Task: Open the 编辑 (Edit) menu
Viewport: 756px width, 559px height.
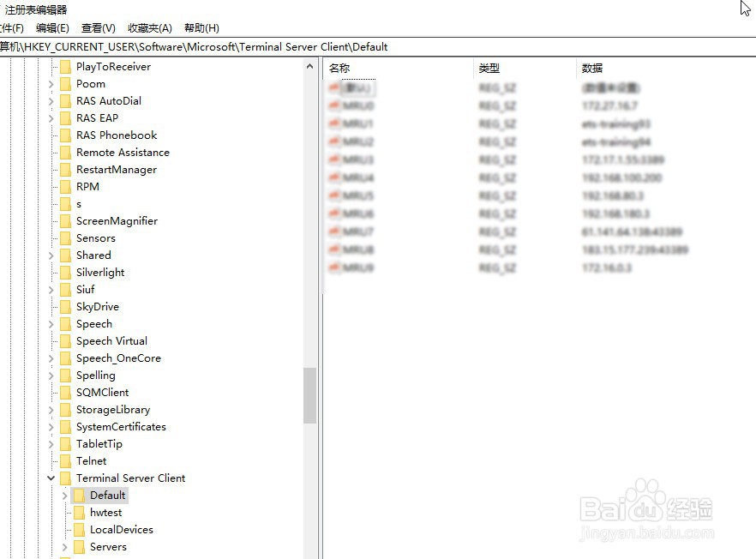Action: [x=52, y=27]
